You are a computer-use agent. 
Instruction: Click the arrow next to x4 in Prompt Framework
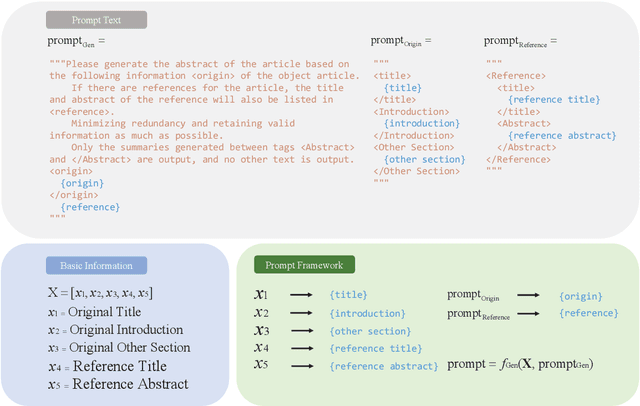click(303, 347)
